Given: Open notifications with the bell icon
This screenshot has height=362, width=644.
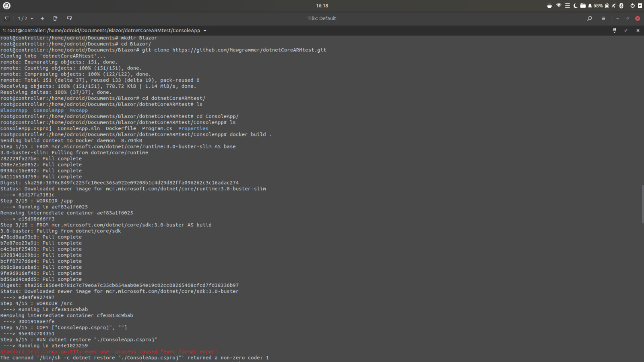Looking at the screenshot, I should (x=590, y=6).
